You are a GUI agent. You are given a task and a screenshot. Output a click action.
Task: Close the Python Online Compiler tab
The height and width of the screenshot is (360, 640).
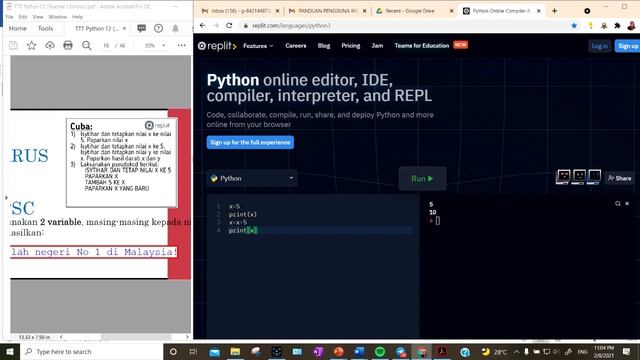539,11
